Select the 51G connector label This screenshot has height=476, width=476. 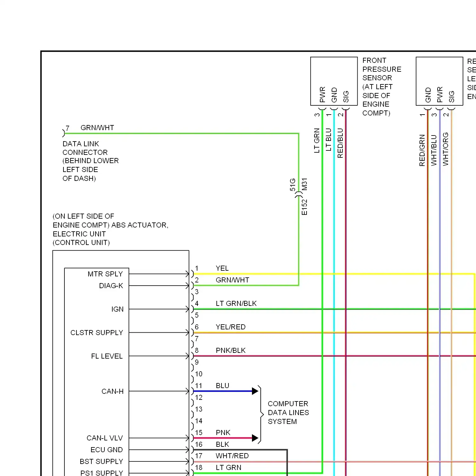(x=293, y=185)
